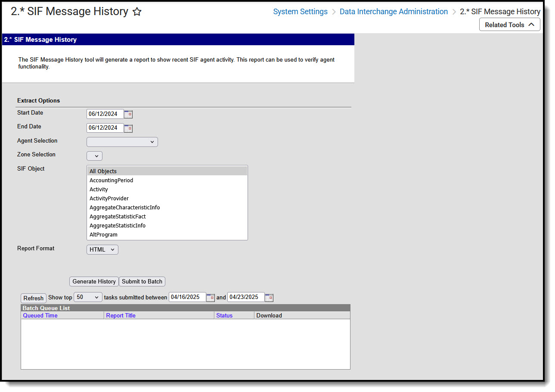Select AggregateStatisticInfo in SIF Object list
Viewport: 555px width, 392px height.
167,226
